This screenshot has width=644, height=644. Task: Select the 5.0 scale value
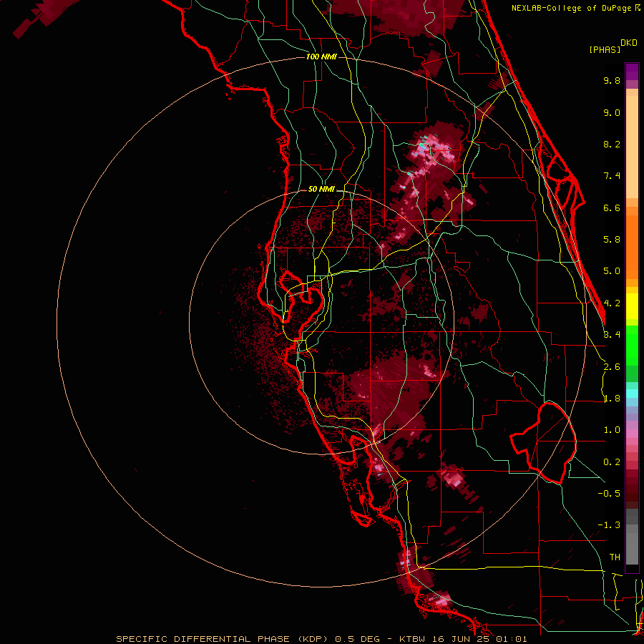tap(612, 271)
